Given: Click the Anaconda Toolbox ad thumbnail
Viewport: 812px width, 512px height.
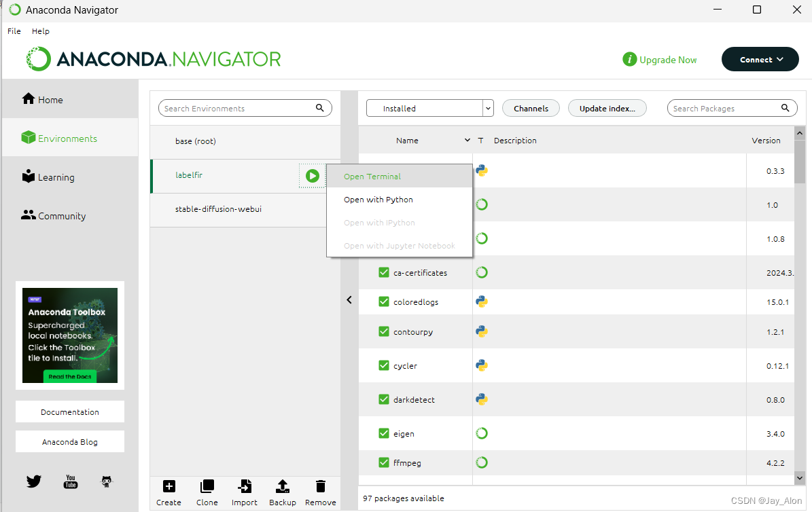Looking at the screenshot, I should coord(70,335).
